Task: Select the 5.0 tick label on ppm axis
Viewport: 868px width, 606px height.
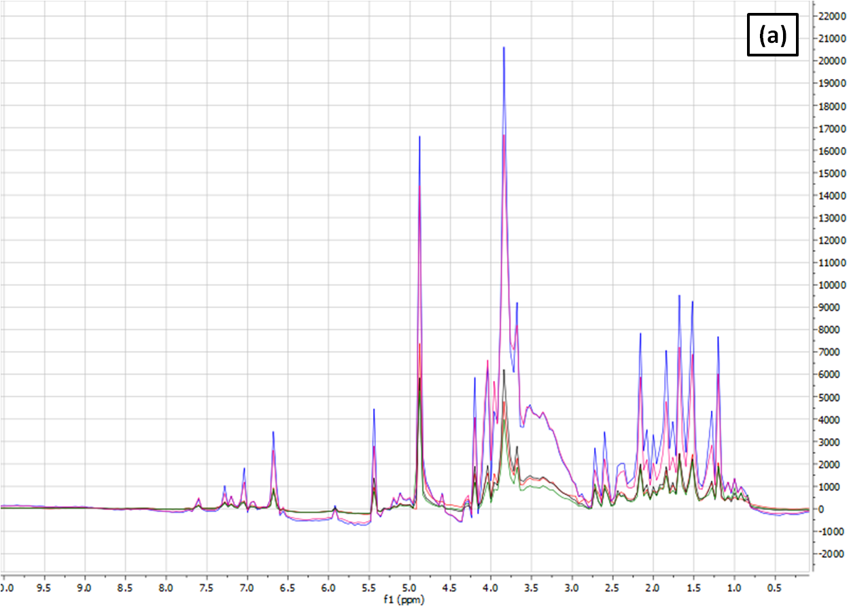Action: click(x=409, y=584)
